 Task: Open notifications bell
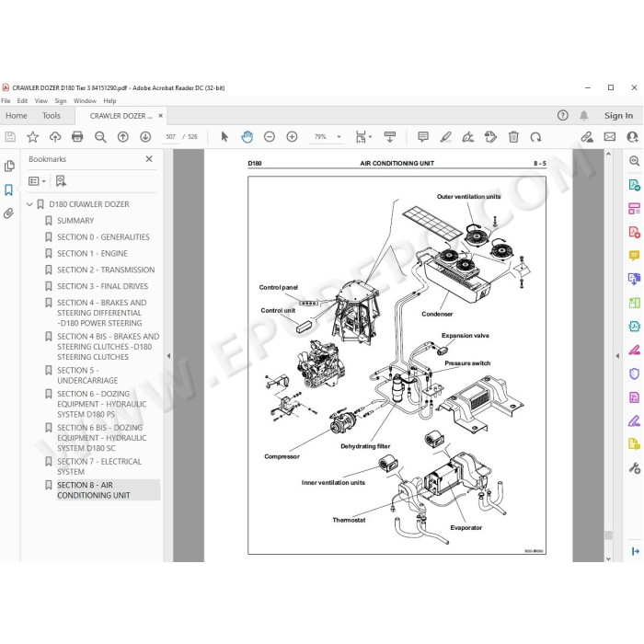[583, 115]
